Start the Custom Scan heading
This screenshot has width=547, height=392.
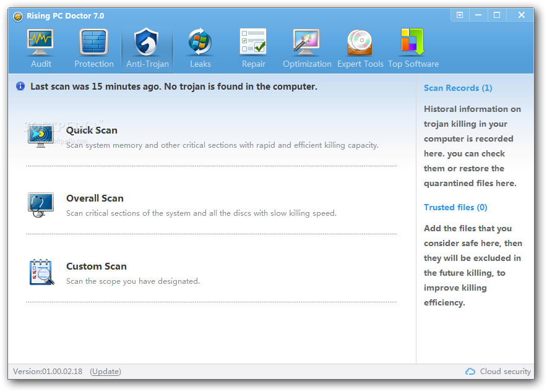tap(97, 266)
